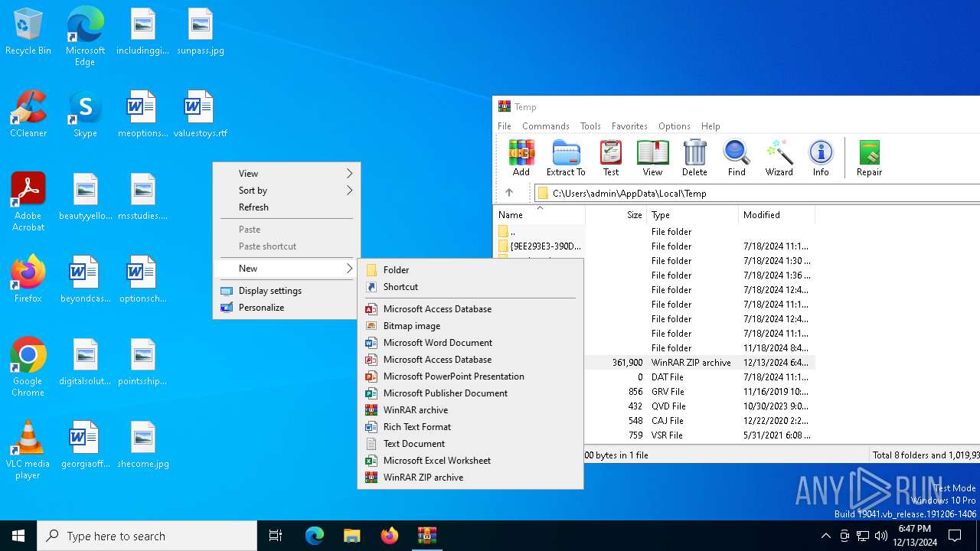Go up one folder with the arrow
Image resolution: width=980 pixels, height=551 pixels.
[x=509, y=193]
